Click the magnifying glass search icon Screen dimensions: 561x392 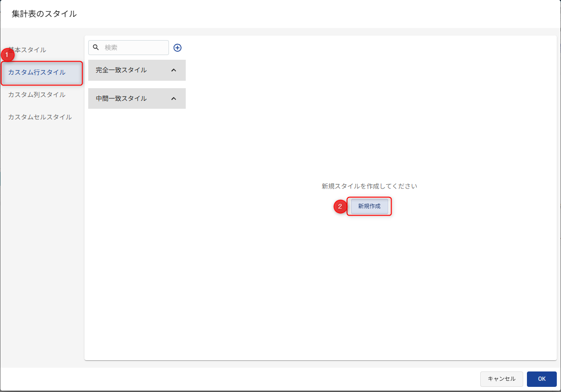[x=96, y=47]
